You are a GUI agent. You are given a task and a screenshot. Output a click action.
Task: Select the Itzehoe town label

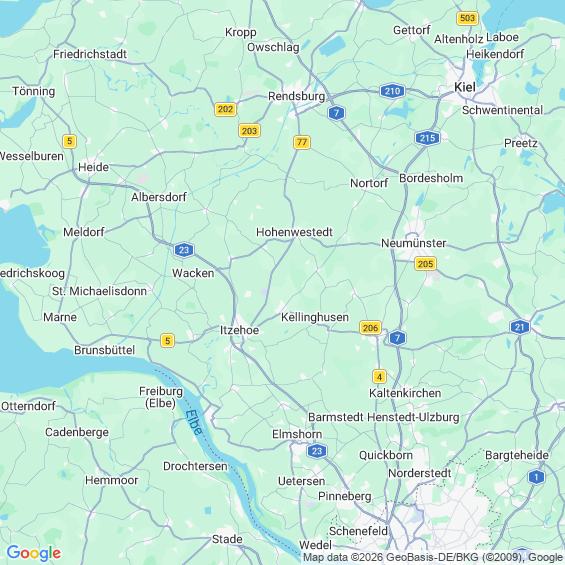coord(240,330)
